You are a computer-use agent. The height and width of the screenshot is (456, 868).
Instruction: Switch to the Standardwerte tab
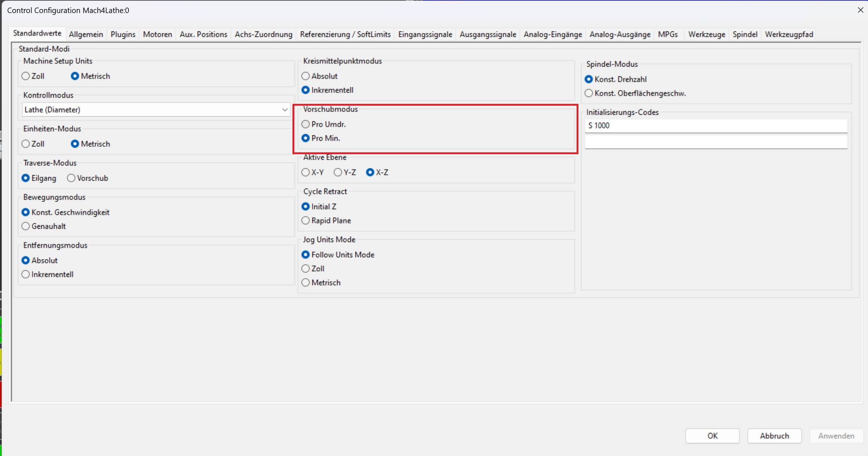tap(37, 33)
